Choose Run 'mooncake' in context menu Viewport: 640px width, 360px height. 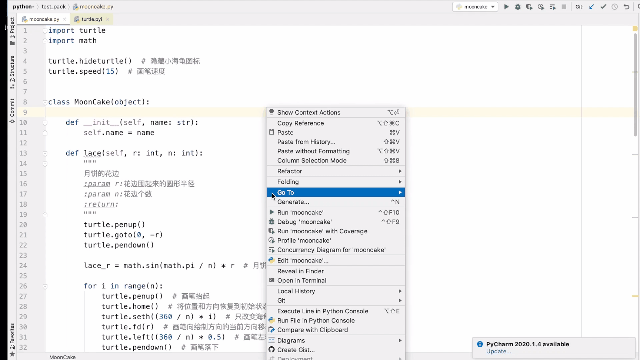(336, 212)
